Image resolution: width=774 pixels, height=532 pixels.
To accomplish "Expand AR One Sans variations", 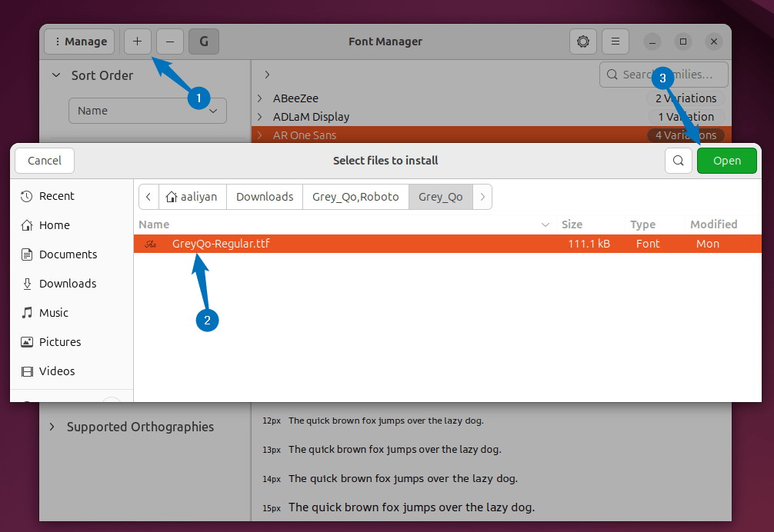I will [x=262, y=135].
